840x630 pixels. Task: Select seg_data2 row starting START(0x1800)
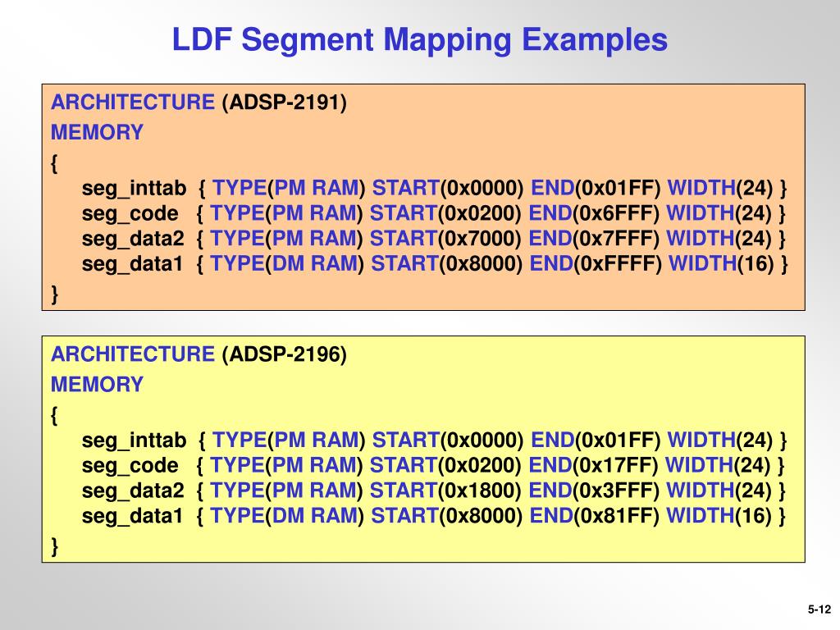(x=433, y=491)
